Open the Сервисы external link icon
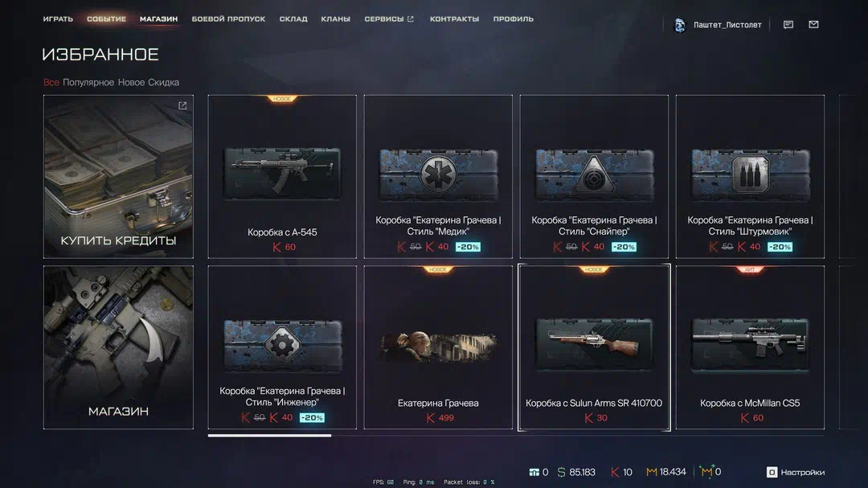 click(410, 18)
